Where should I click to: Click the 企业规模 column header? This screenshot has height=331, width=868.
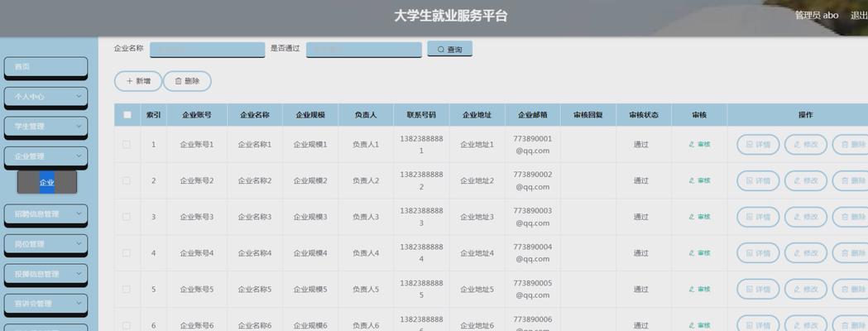pyautogui.click(x=310, y=115)
